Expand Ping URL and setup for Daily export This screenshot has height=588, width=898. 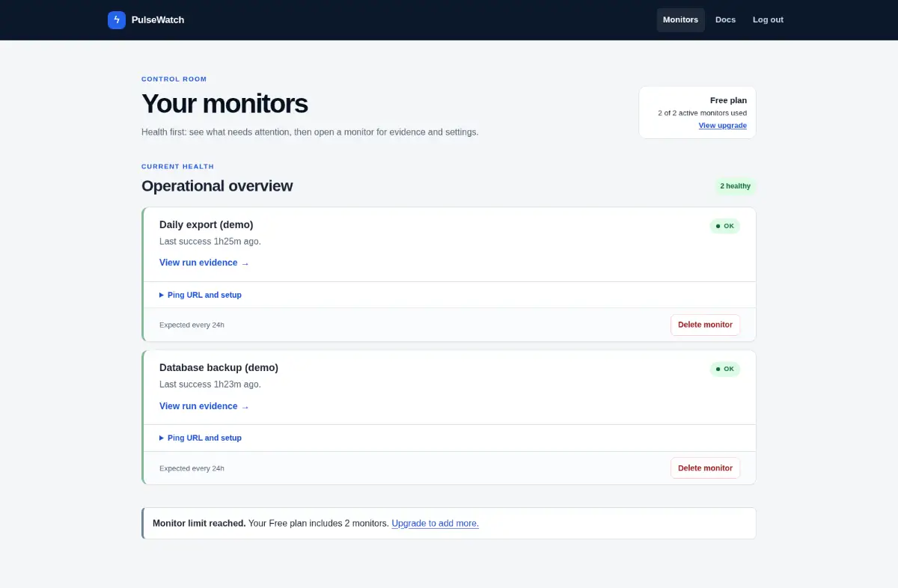pyautogui.click(x=201, y=295)
